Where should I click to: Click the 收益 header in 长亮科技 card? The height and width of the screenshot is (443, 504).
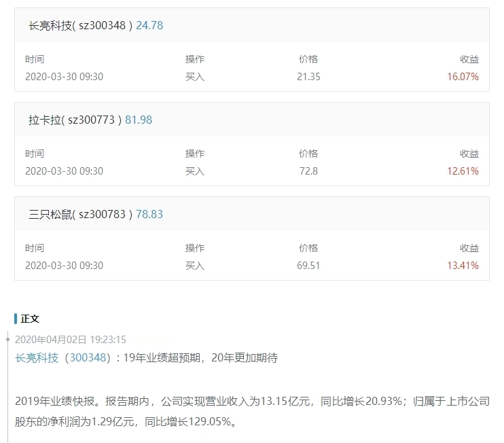[x=469, y=59]
